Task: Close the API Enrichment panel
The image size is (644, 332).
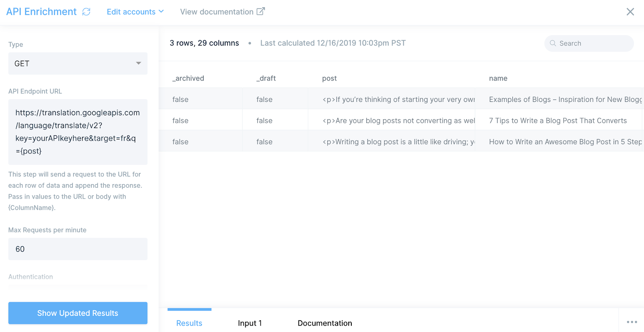Action: pyautogui.click(x=630, y=12)
